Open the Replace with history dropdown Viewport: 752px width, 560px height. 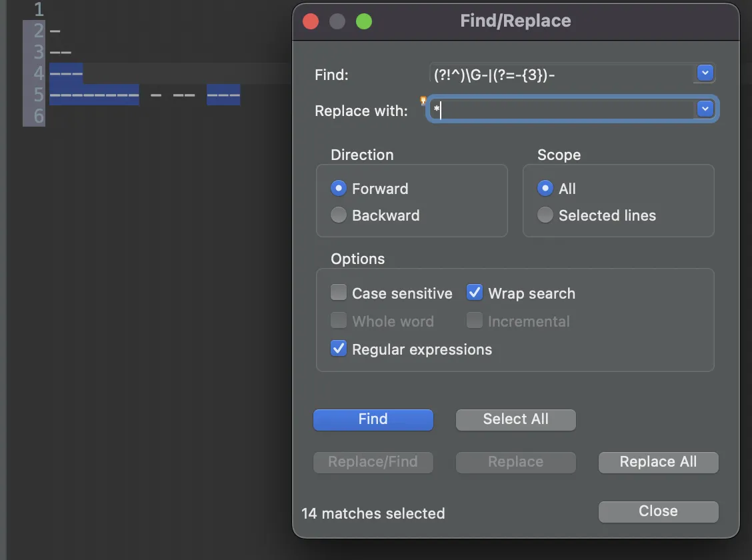(705, 109)
